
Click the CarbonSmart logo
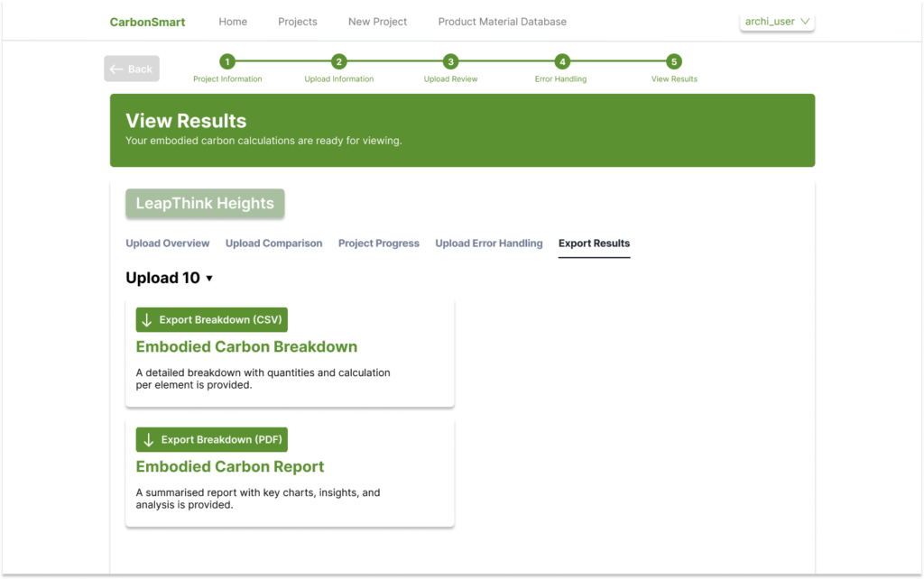147,21
